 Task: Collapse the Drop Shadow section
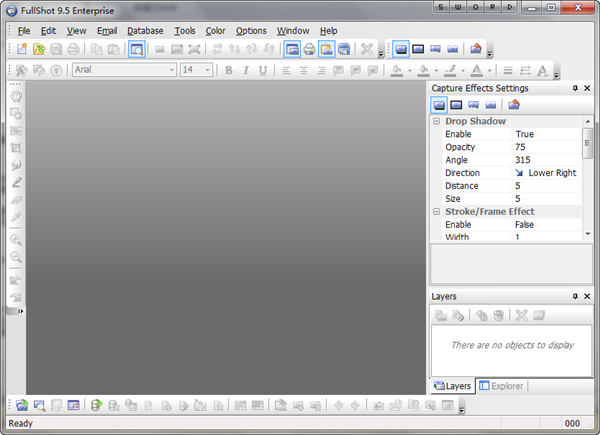coord(437,121)
